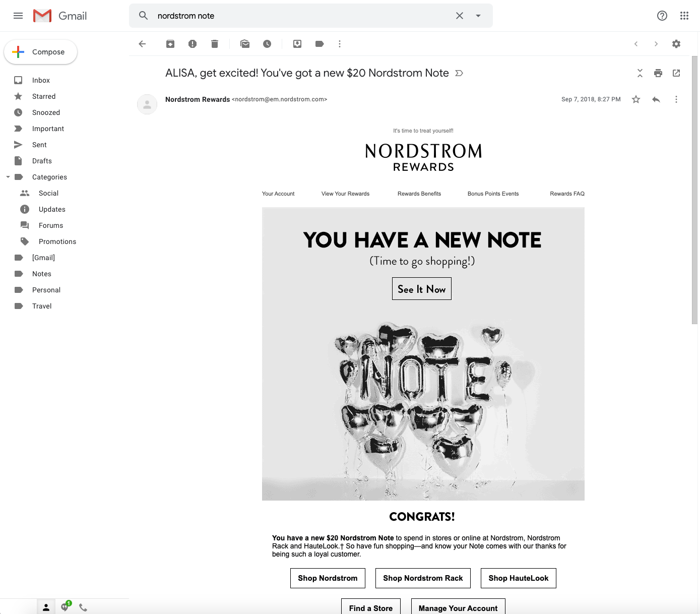Screen dimensions: 700x614
Task: Open the [Gmail] label
Action: (43, 258)
